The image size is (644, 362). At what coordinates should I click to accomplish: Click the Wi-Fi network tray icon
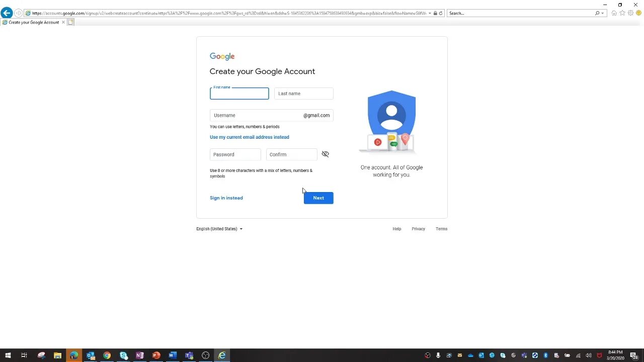click(x=578, y=355)
